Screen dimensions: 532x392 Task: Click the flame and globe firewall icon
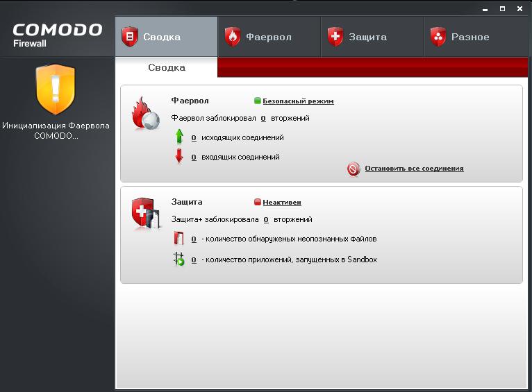[x=146, y=113]
